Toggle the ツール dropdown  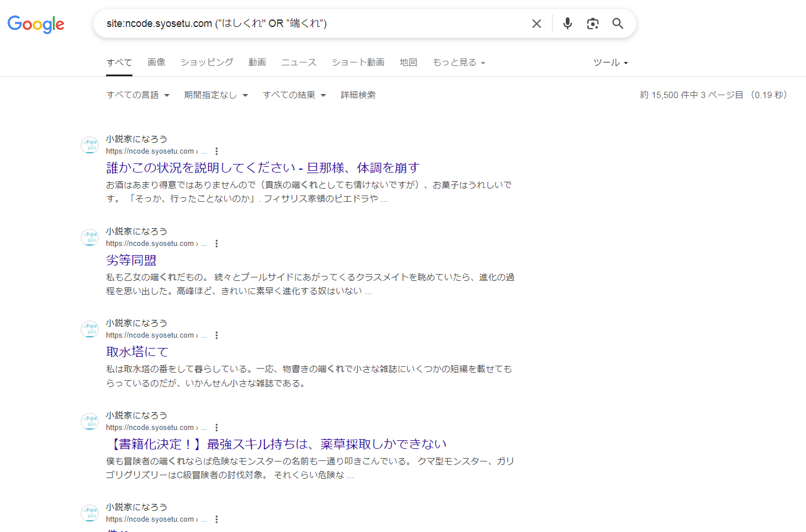[x=611, y=62]
